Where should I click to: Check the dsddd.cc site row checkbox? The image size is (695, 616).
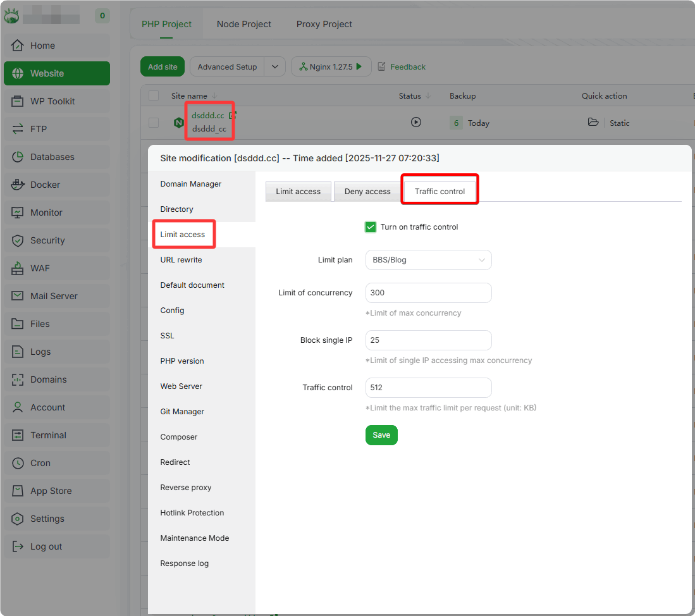pyautogui.click(x=154, y=123)
